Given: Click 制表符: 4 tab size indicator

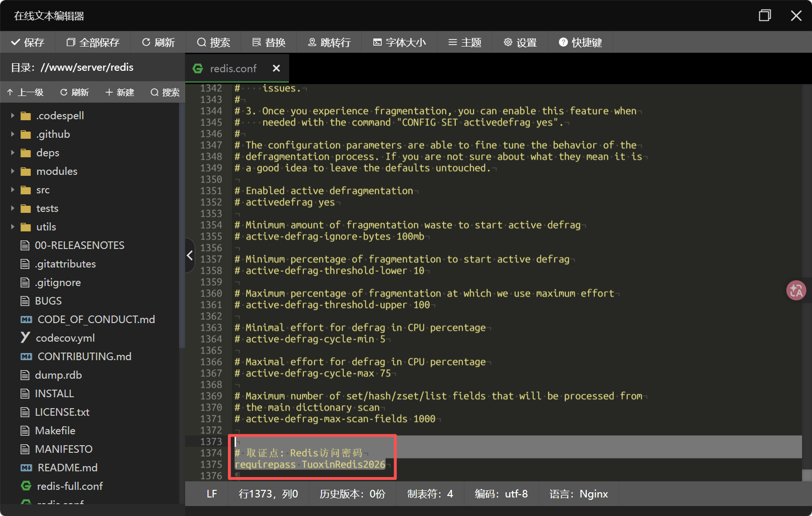Looking at the screenshot, I should click(x=430, y=494).
